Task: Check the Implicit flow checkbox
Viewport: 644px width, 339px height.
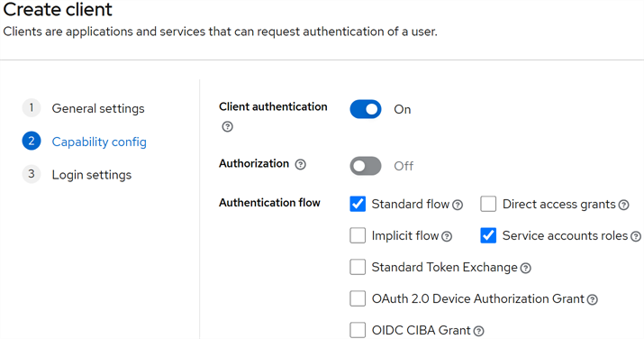Action: point(358,235)
